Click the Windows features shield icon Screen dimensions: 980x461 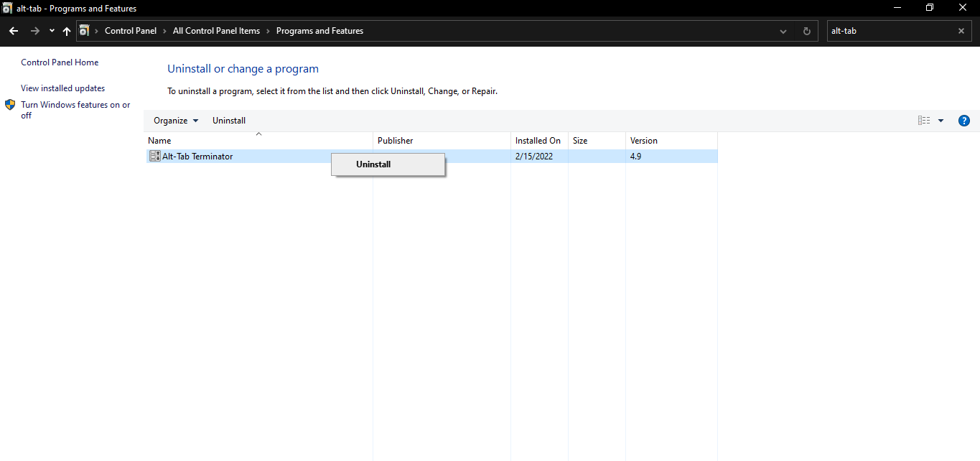coord(11,105)
